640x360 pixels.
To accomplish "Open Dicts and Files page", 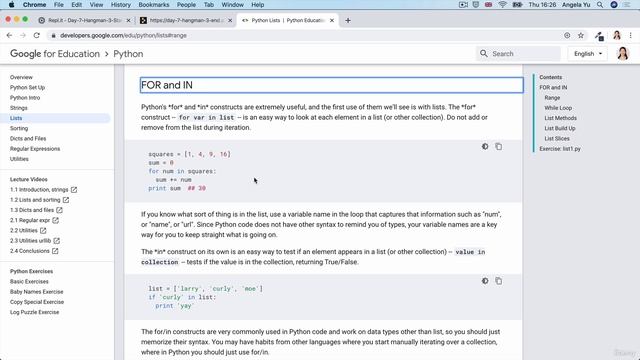I will (28, 138).
